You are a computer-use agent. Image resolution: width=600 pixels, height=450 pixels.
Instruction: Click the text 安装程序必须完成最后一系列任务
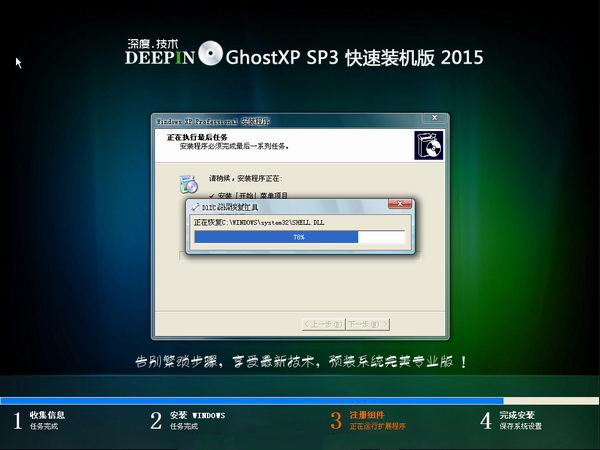pyautogui.click(x=234, y=146)
